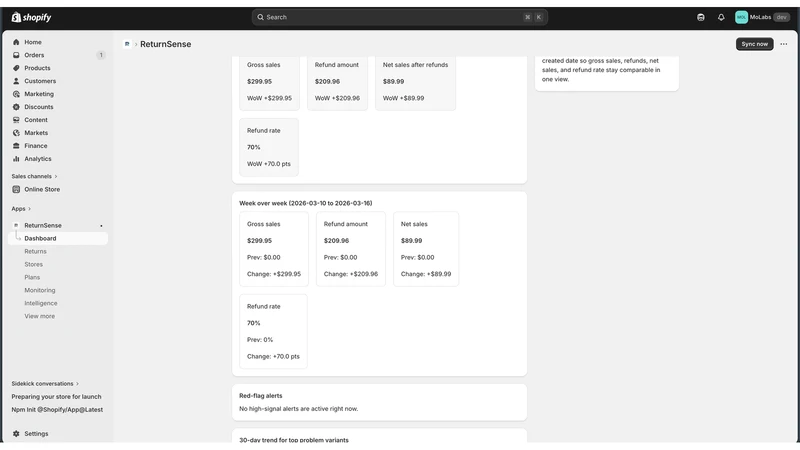
Task: Click the ReturnSense app icon in sidebar
Action: [16, 226]
